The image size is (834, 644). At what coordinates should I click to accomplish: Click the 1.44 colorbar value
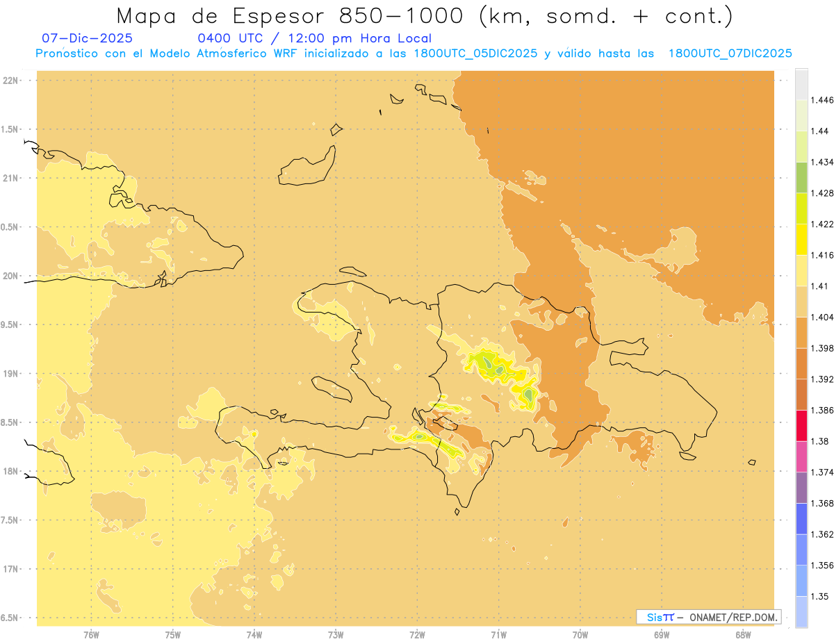820,131
